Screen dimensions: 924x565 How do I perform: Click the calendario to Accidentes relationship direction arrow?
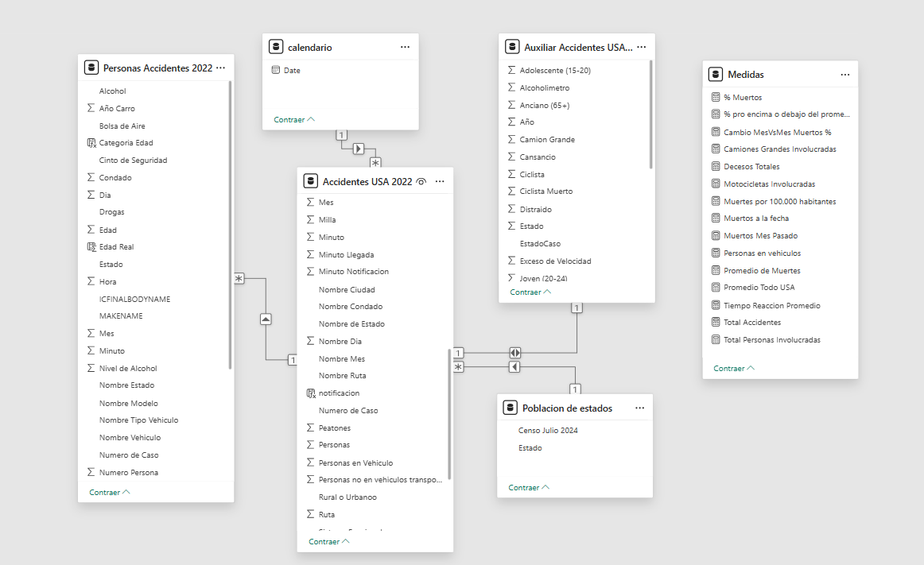pos(358,149)
